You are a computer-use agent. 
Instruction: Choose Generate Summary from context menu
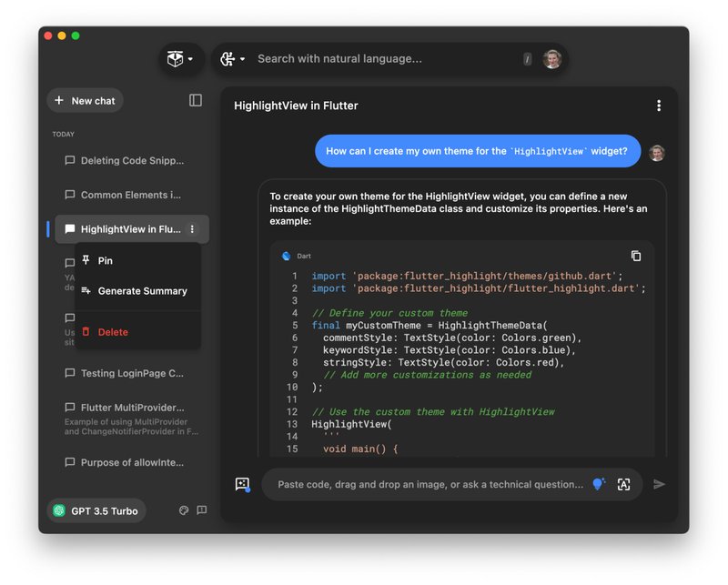tap(138, 291)
